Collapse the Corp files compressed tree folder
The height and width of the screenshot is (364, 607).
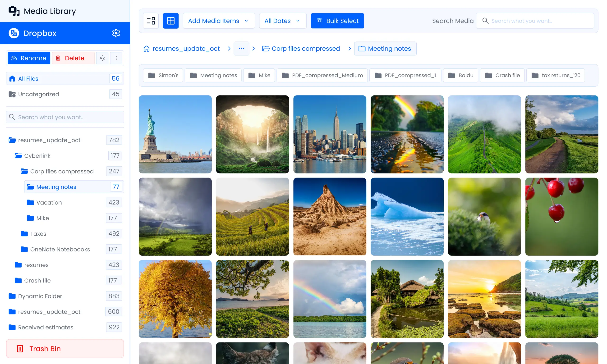click(71, 171)
